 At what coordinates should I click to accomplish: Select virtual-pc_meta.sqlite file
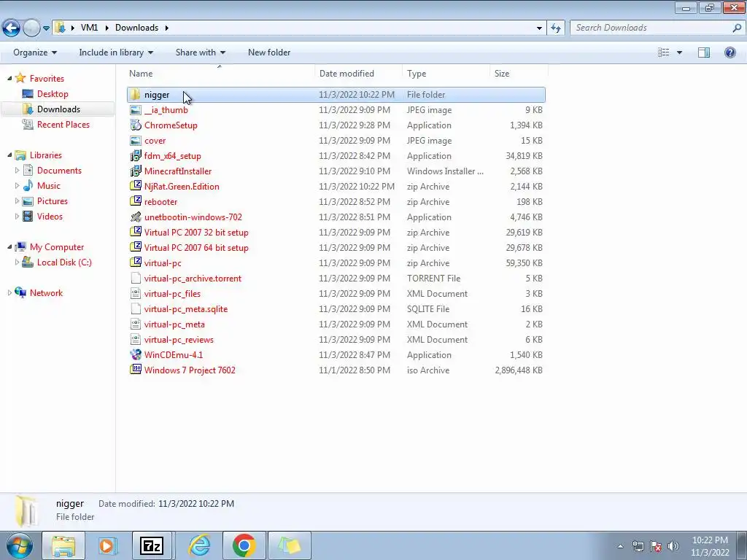186,308
